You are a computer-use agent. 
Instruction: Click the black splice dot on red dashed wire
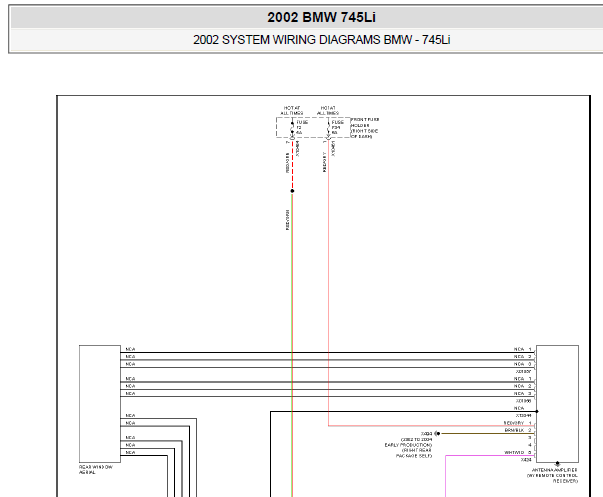point(292,191)
